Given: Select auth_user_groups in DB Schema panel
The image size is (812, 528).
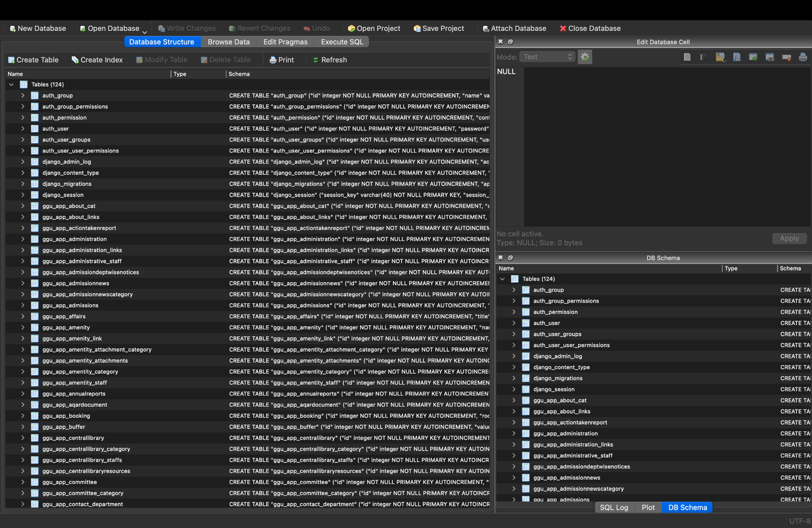Looking at the screenshot, I should 557,334.
